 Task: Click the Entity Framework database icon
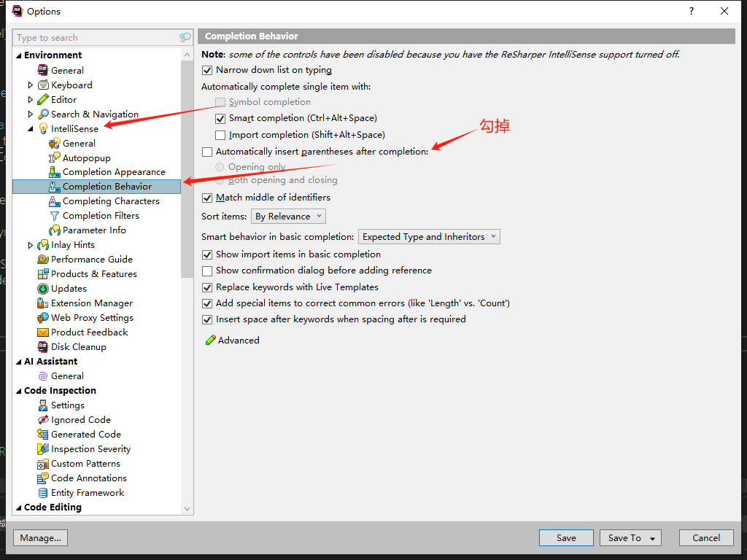click(x=43, y=493)
